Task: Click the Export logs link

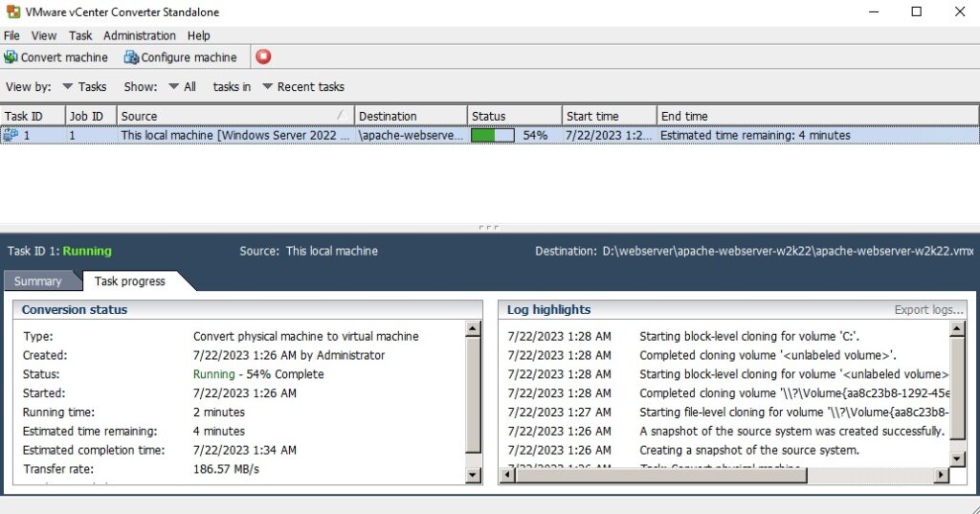Action: click(928, 309)
